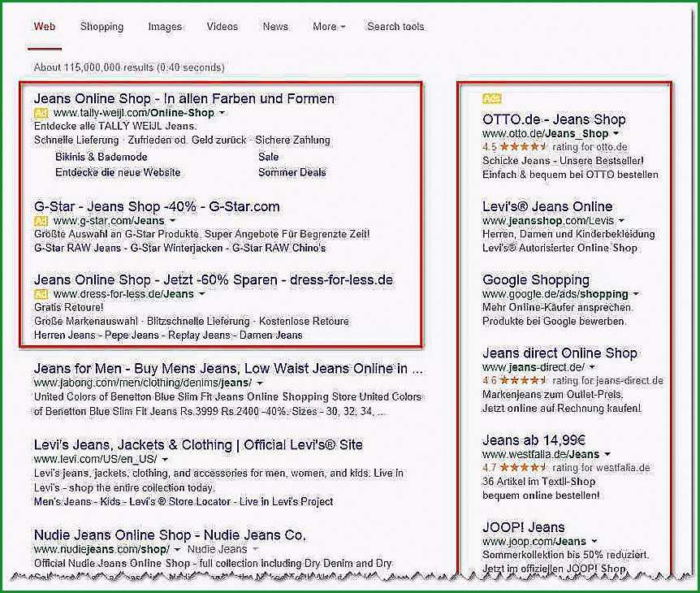Open 'OTTO.de - Jeans Shop' sidebar ad
The width and height of the screenshot is (700, 593).
pyautogui.click(x=554, y=119)
